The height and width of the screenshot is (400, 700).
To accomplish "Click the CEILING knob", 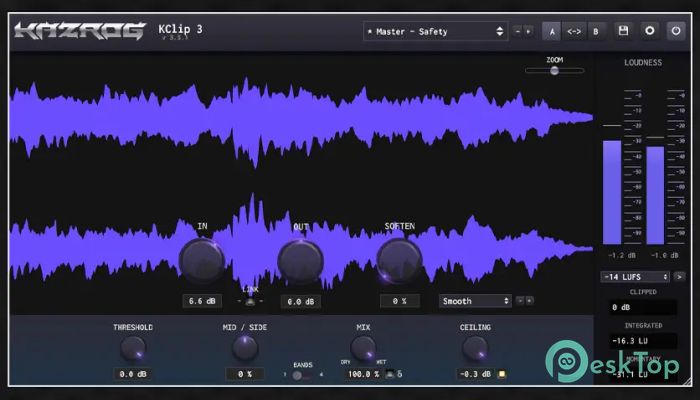I will [475, 348].
